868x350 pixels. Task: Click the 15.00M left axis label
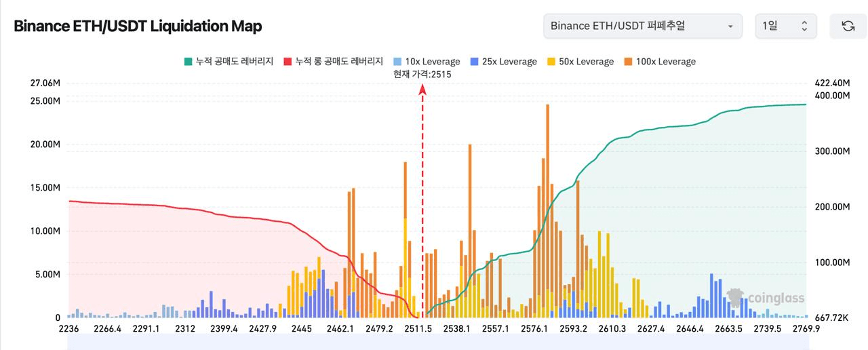(46, 187)
